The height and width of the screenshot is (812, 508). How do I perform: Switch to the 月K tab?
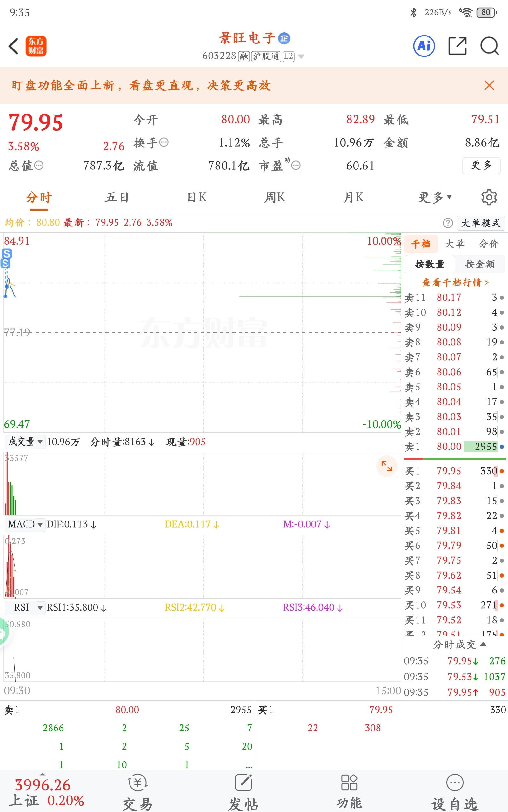[353, 197]
